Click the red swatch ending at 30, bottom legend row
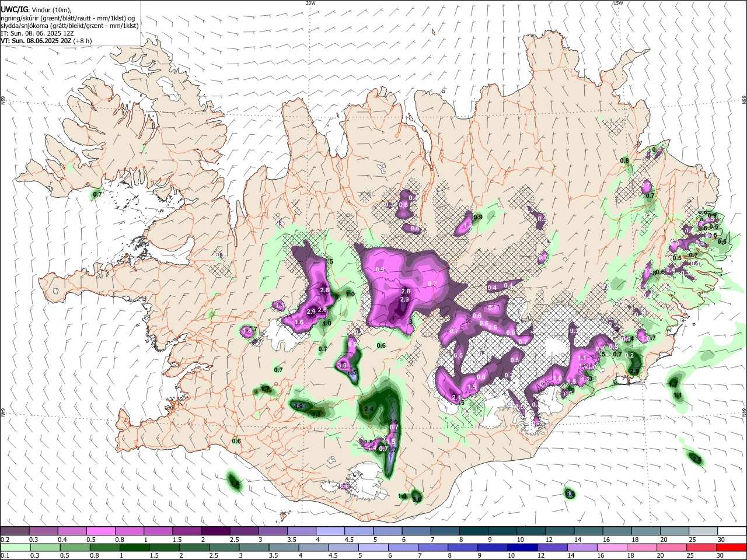This screenshot has height=560, width=747. [x=731, y=548]
